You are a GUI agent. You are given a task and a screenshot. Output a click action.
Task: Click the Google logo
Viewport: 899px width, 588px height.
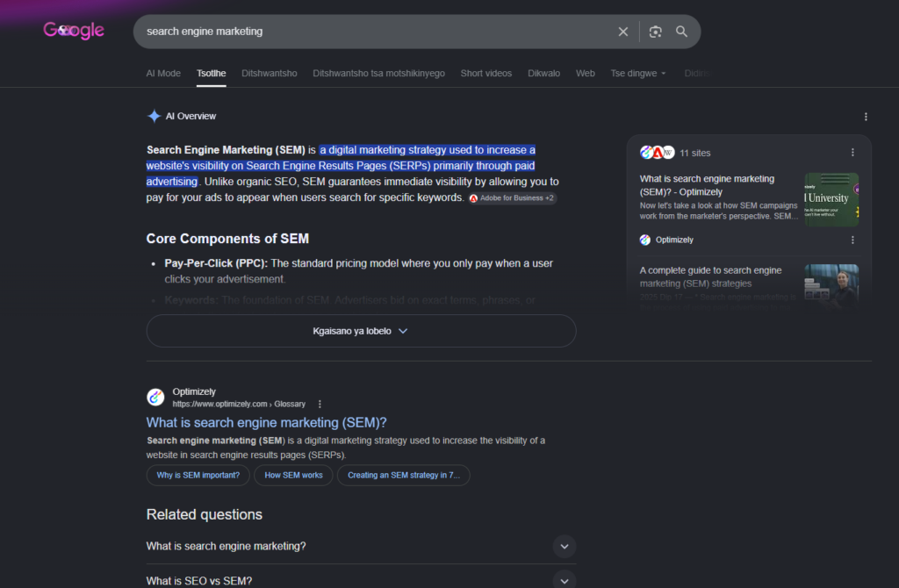point(74,31)
